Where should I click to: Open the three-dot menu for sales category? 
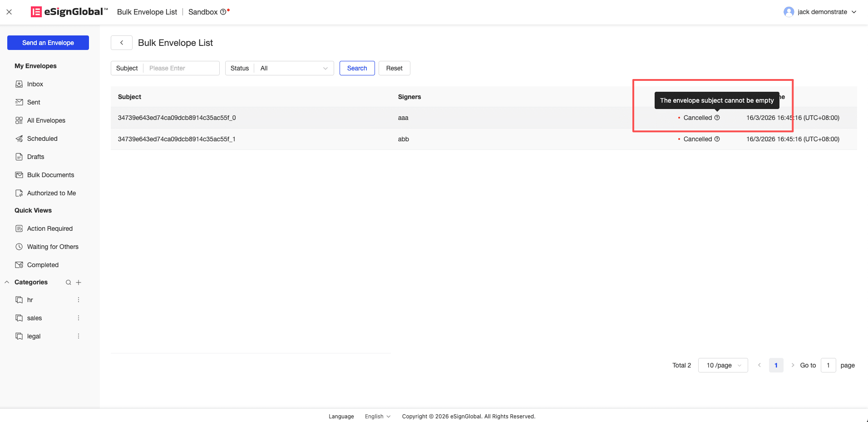(x=79, y=318)
